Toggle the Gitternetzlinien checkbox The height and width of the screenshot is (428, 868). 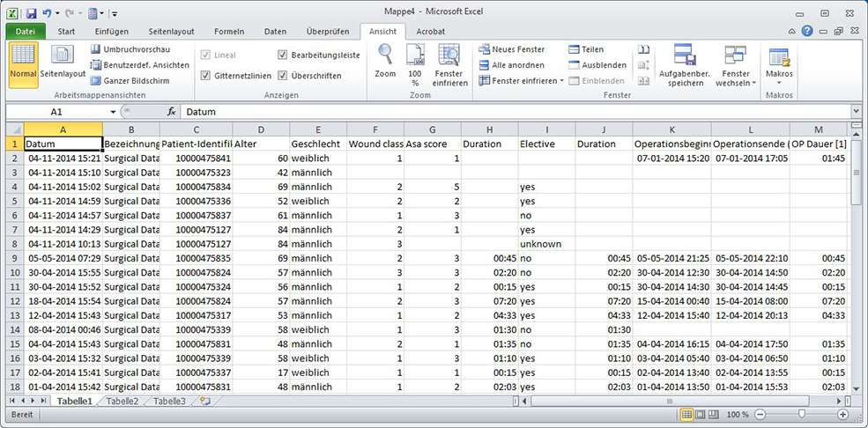click(x=206, y=76)
